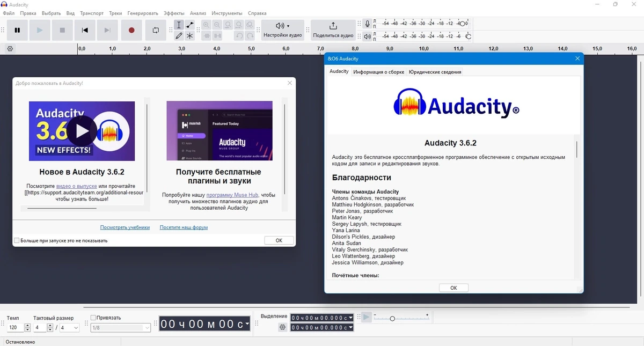Select the Multi-tool asterisk icon
Image resolution: width=644 pixels, height=346 pixels.
click(x=190, y=36)
